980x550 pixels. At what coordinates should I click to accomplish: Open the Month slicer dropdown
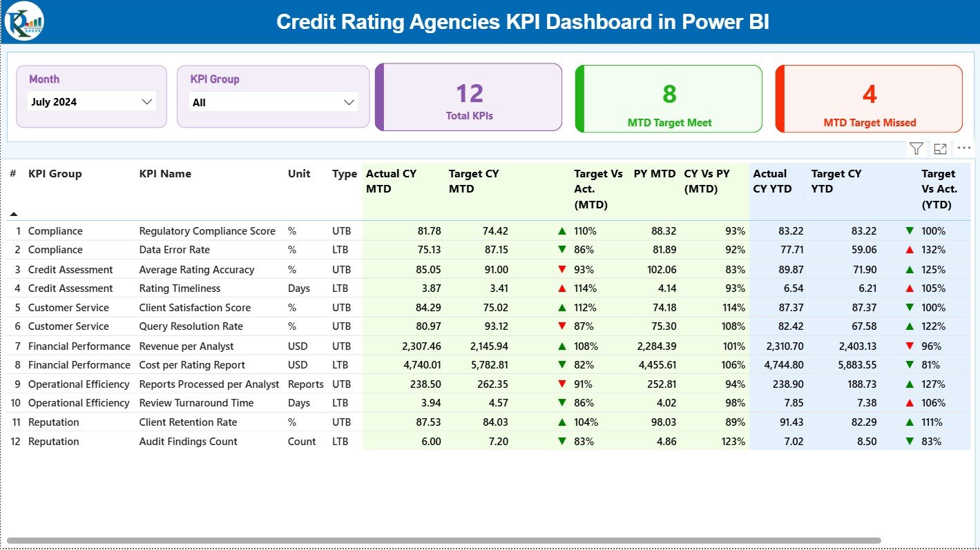tap(147, 101)
